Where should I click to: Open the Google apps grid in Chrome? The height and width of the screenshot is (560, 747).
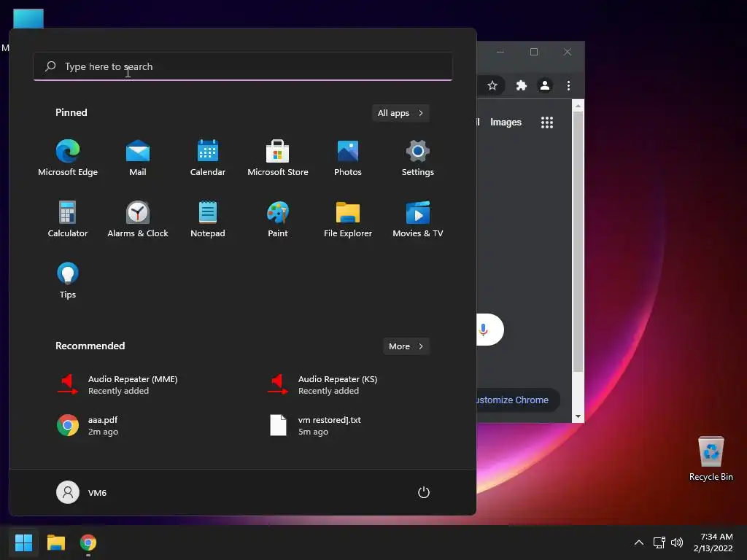click(x=547, y=122)
